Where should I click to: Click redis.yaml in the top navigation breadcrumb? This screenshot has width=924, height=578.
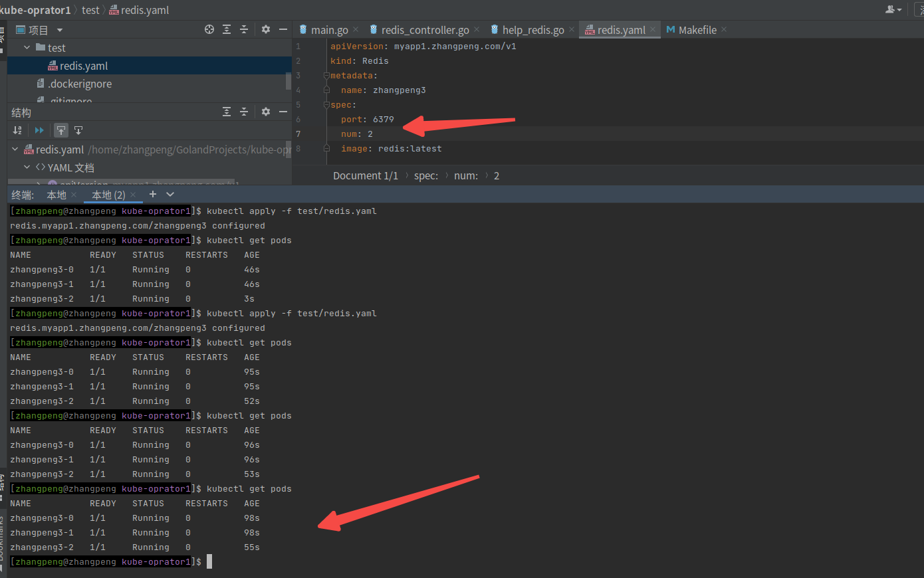pos(139,10)
